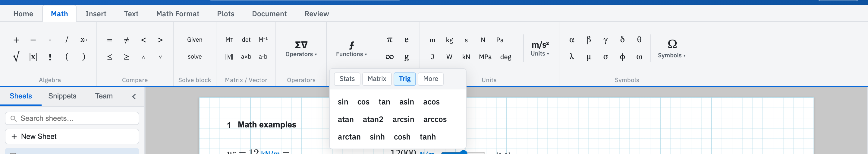
Task: Insert the pi constant
Action: pyautogui.click(x=389, y=40)
